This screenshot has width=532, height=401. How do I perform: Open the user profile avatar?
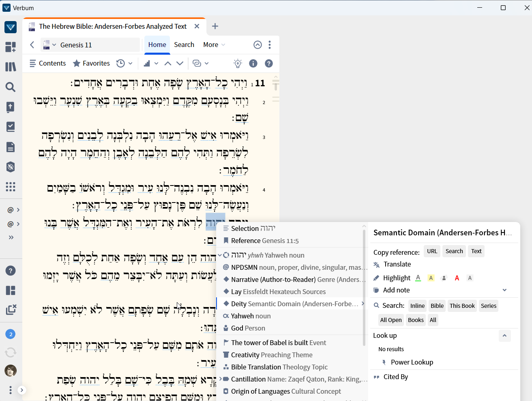coord(11,371)
